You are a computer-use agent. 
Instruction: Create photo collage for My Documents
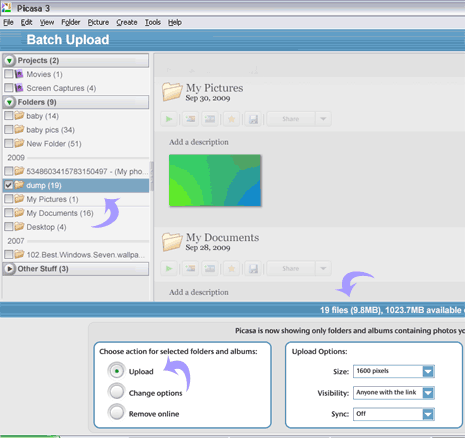pyautogui.click(x=190, y=269)
